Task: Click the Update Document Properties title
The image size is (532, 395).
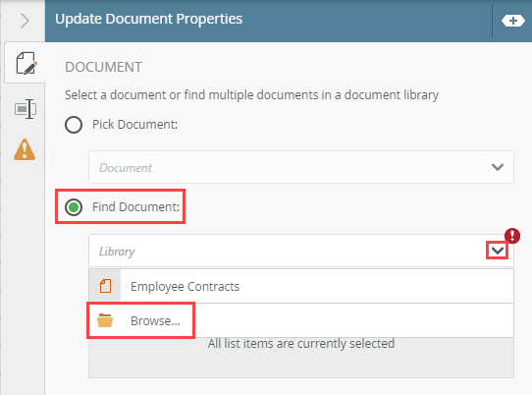Action: click(148, 19)
